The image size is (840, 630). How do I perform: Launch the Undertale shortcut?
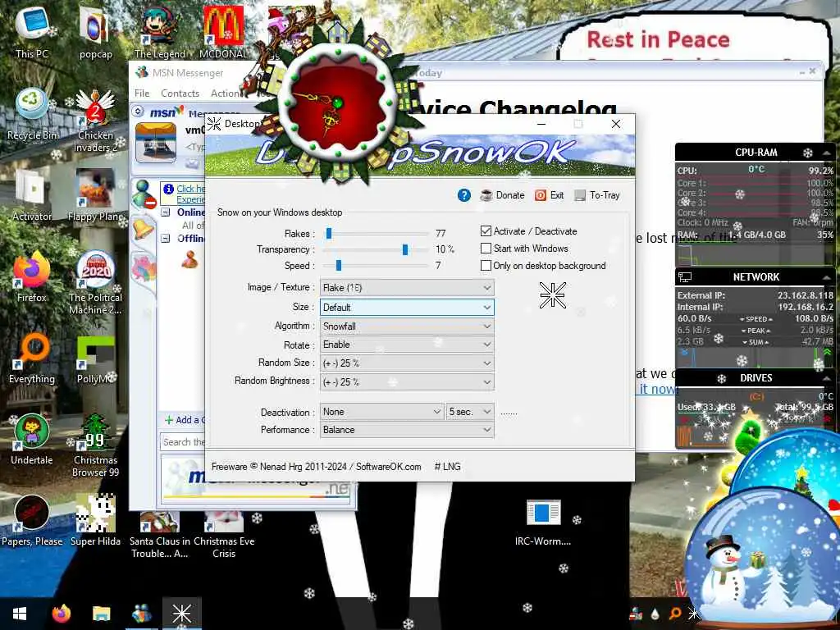32,440
